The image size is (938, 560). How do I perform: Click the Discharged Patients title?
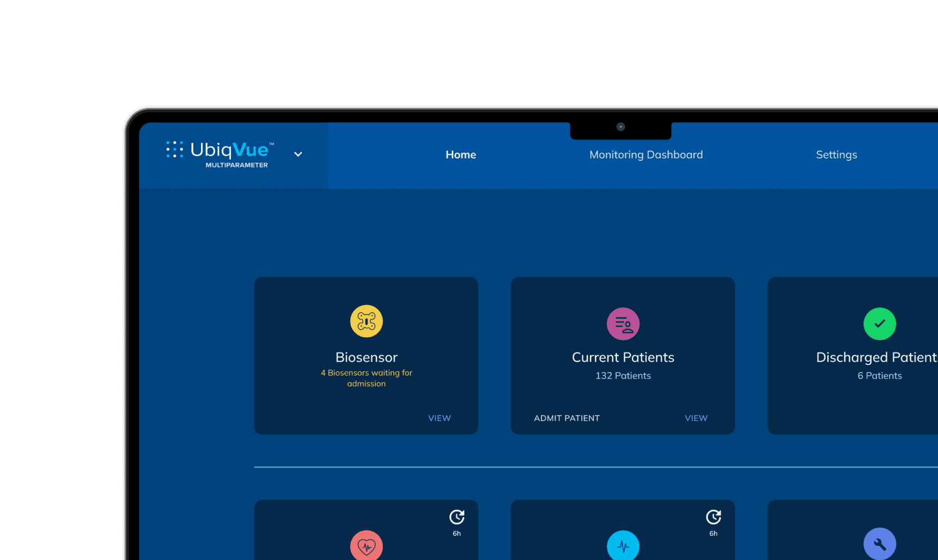(877, 357)
